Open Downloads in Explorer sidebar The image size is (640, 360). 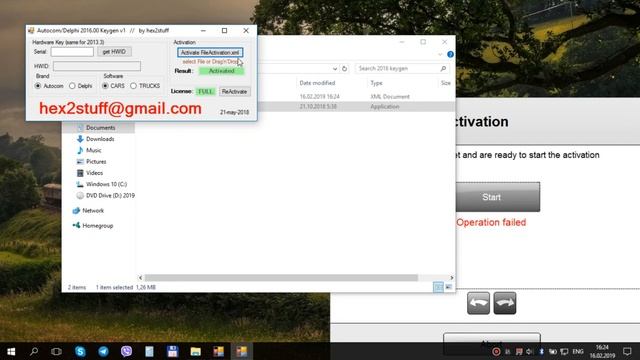tap(100, 139)
